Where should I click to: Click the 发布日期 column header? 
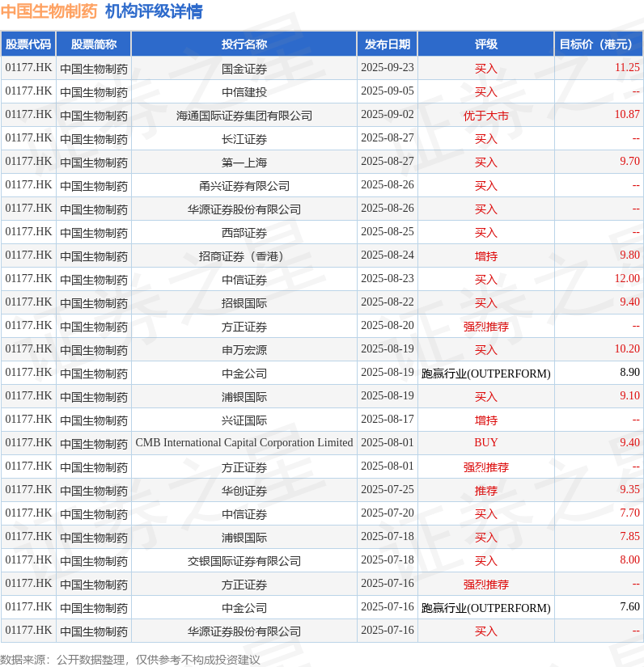(388, 44)
